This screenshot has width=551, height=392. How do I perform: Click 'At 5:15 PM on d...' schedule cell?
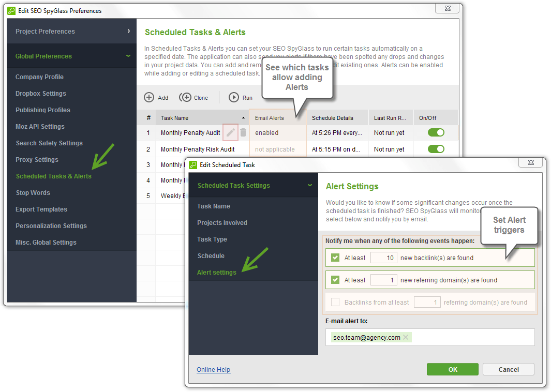[337, 149]
